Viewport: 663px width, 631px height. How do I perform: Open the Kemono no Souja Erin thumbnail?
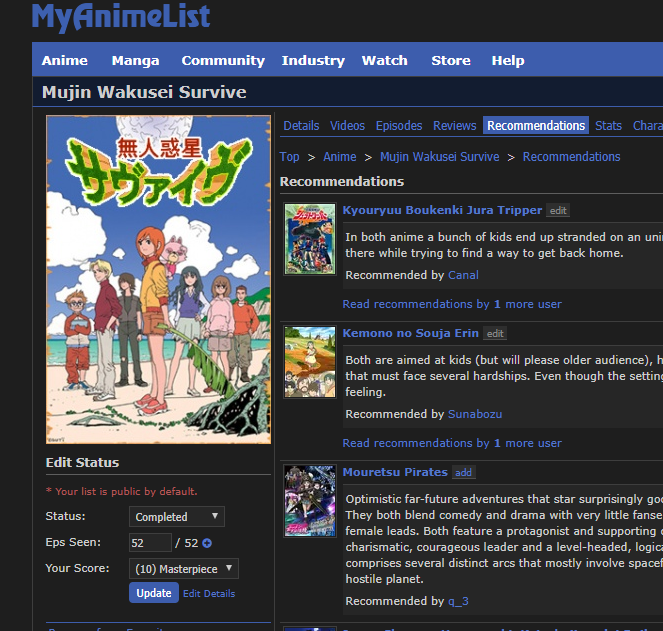[x=310, y=362]
